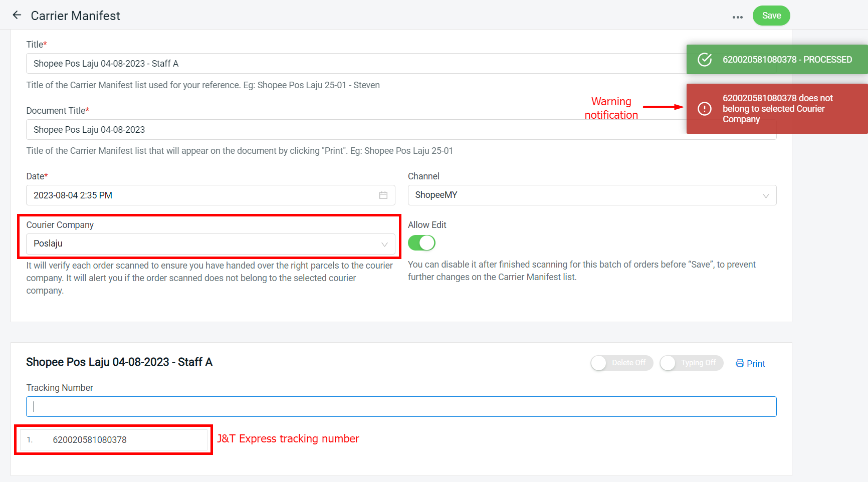This screenshot has height=482, width=868.
Task: Click the Channel dropdown chevron
Action: click(x=766, y=195)
